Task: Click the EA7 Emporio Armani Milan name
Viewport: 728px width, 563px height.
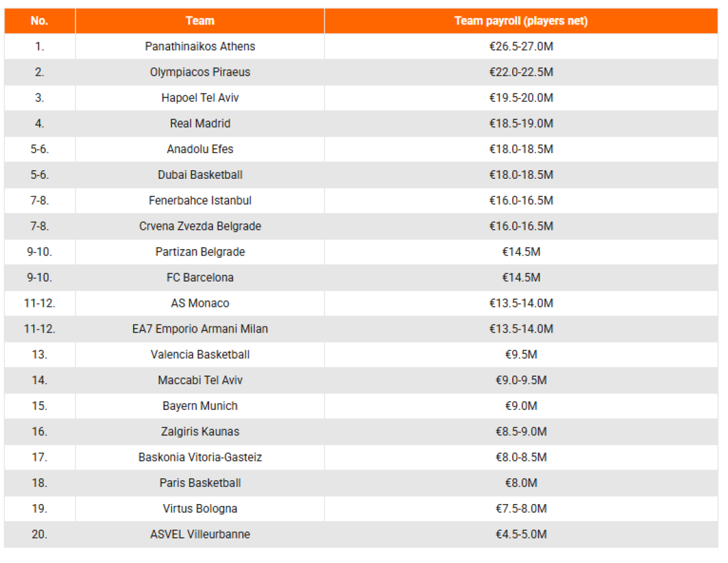Action: [x=200, y=329]
